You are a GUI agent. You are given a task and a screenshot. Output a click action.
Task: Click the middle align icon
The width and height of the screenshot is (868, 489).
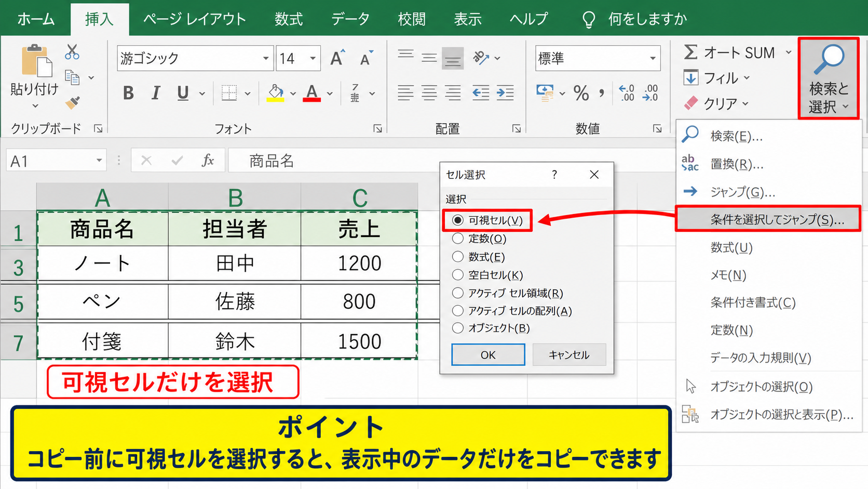tap(429, 58)
